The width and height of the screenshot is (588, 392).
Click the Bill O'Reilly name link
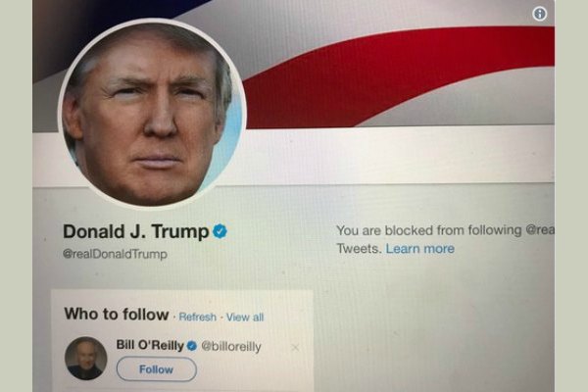[x=150, y=345]
